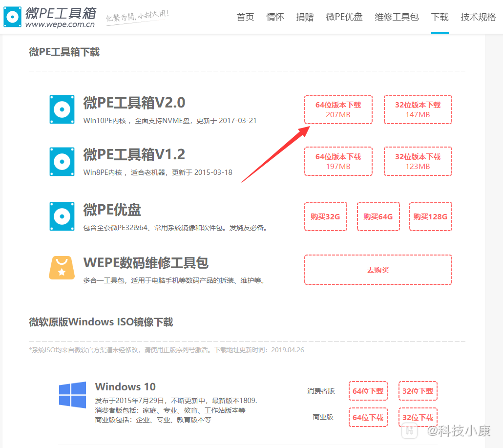Click the 购买64G button
The width and height of the screenshot is (503, 448).
pyautogui.click(x=378, y=216)
